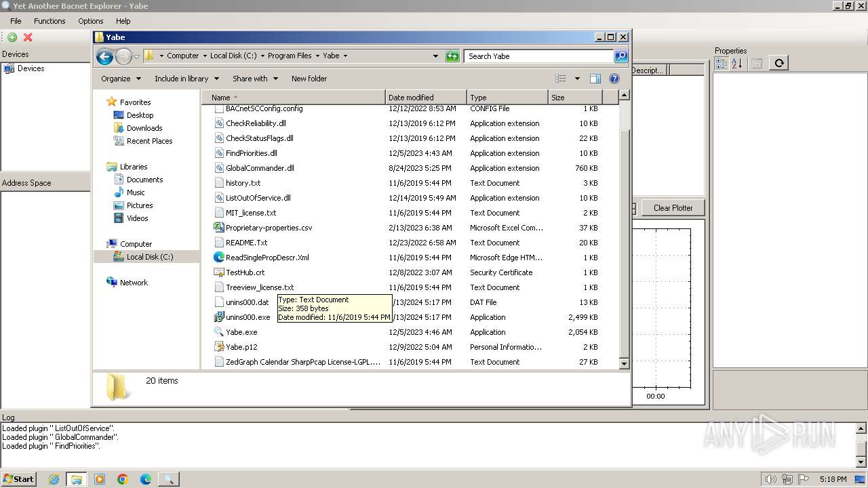Expand the arrow after Computer in address path
Viewport: 868px width, 488px height.
click(205, 56)
